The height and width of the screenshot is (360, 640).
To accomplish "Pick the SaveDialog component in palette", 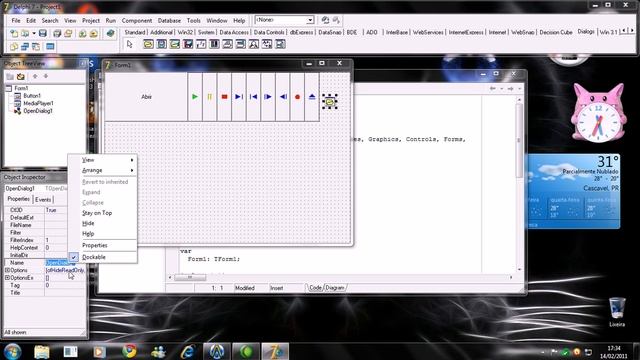I will point(162,44).
